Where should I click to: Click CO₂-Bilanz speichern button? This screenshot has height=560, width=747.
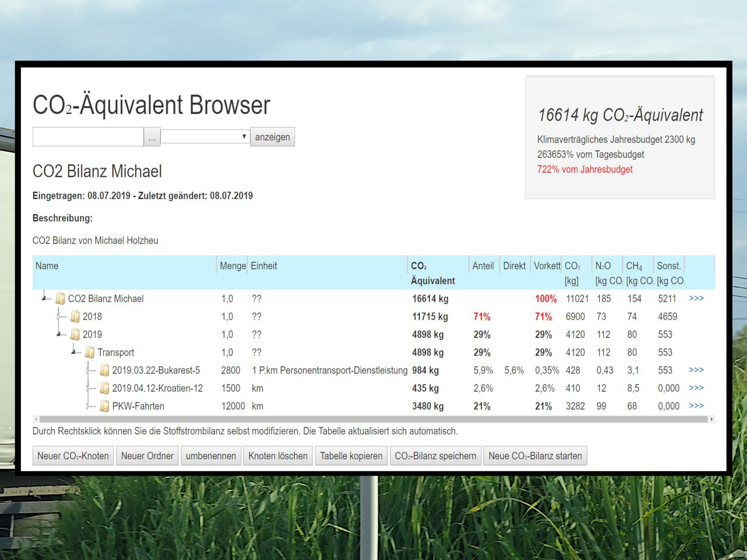[435, 456]
